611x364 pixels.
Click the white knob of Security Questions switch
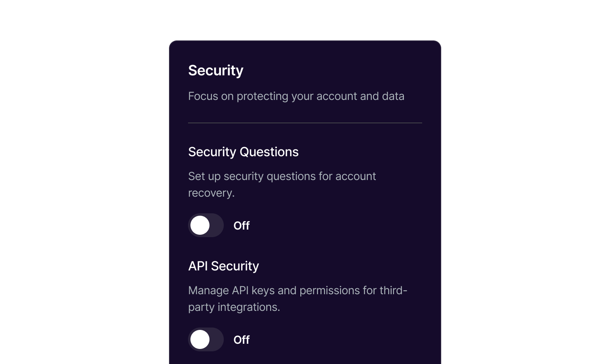coord(200,225)
